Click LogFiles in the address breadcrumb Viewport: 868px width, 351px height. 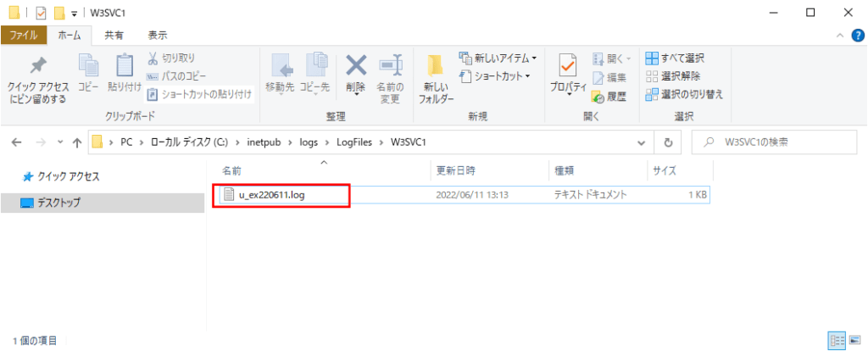tap(355, 142)
